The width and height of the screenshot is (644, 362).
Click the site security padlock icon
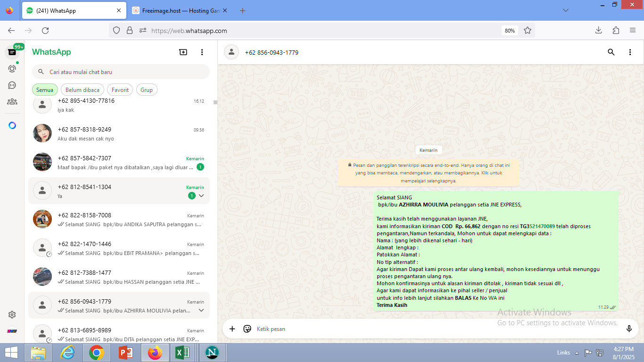[x=130, y=31]
